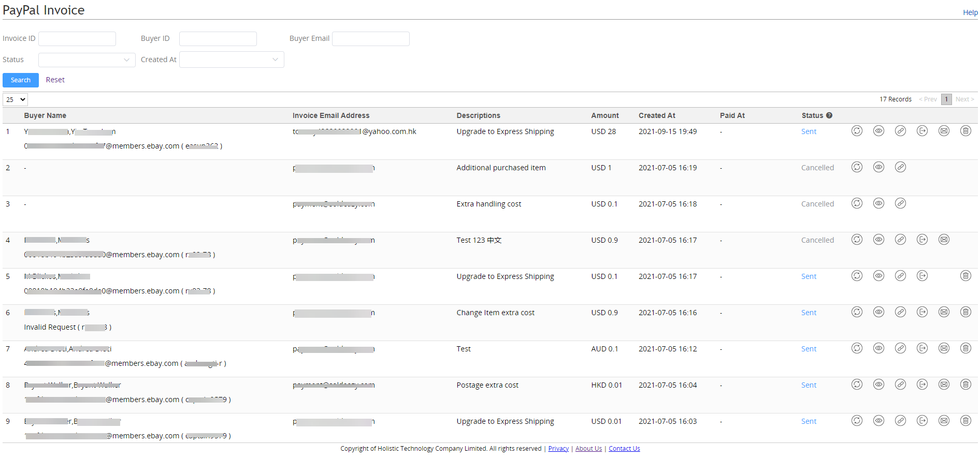View the USD 0.01 Express Shipping invoice
Screen dimensions: 980x458
click(x=879, y=421)
